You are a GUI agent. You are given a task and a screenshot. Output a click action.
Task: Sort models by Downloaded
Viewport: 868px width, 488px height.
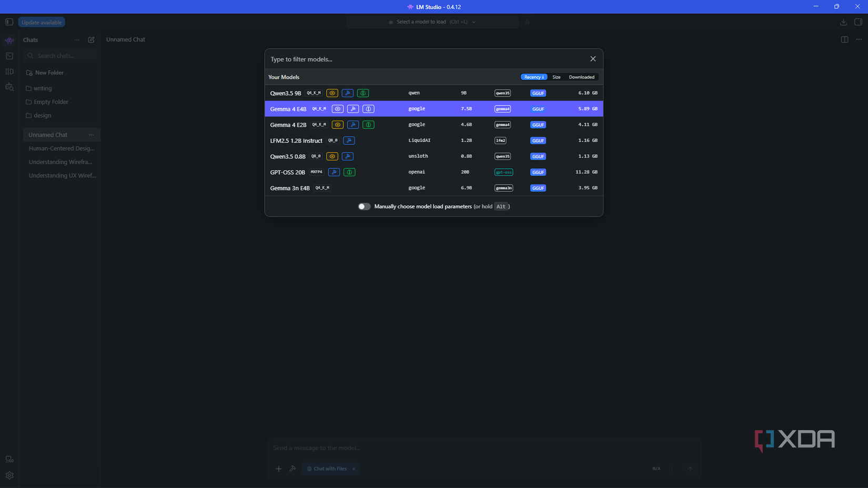coord(581,77)
